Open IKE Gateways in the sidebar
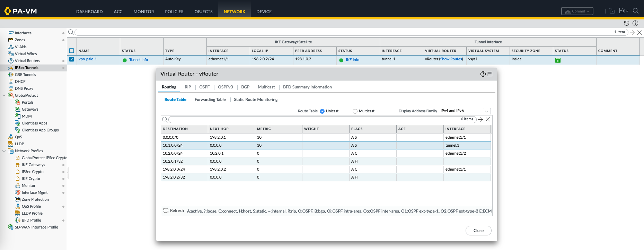The image size is (644, 250). (33, 165)
